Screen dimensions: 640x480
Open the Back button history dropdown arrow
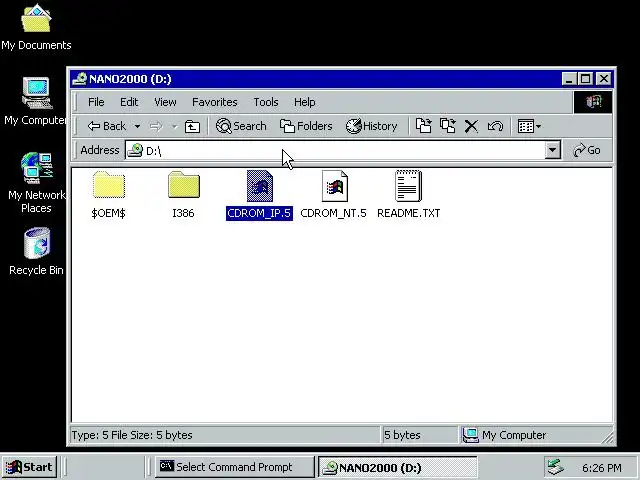coord(138,127)
